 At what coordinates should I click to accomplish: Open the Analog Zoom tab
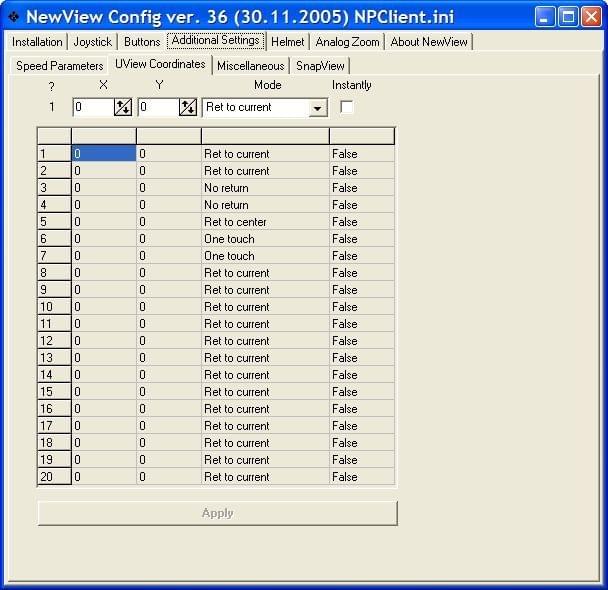click(x=347, y=42)
